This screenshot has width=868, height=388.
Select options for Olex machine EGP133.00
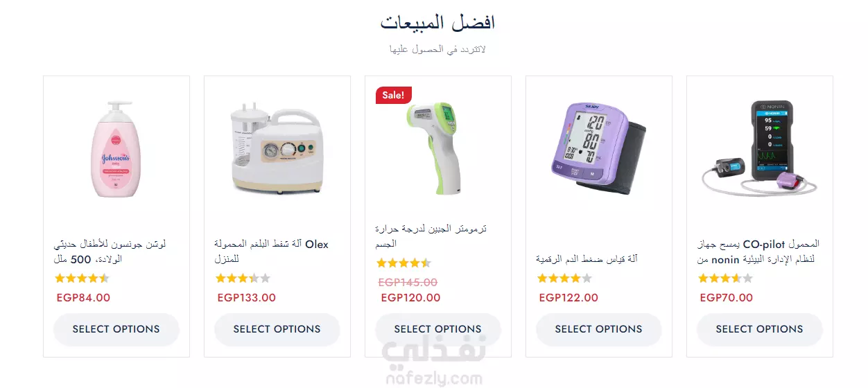[277, 329]
